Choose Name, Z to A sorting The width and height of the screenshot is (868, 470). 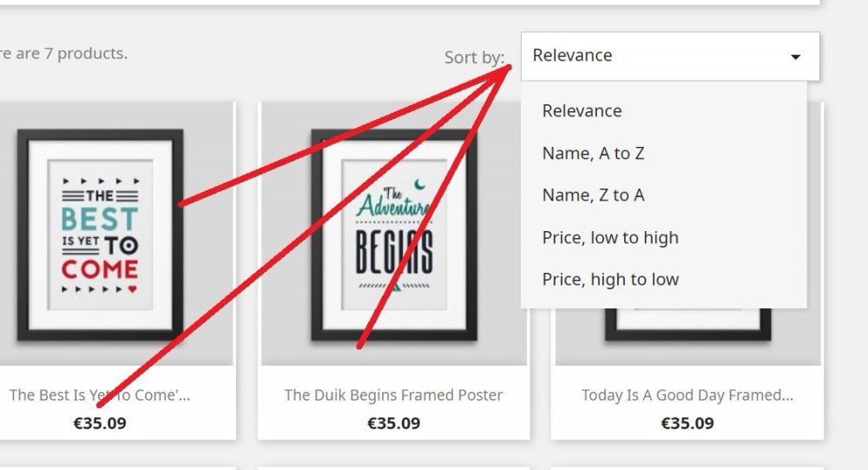pos(593,195)
